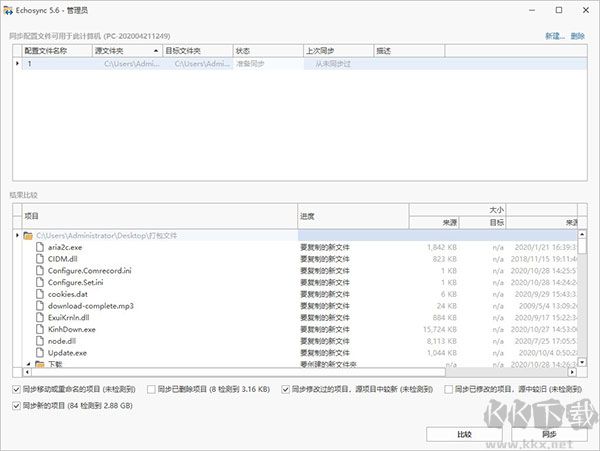Image resolution: width=600 pixels, height=451 pixels.
Task: Uncheck the 同步新的项目 checkbox
Action: (15, 405)
